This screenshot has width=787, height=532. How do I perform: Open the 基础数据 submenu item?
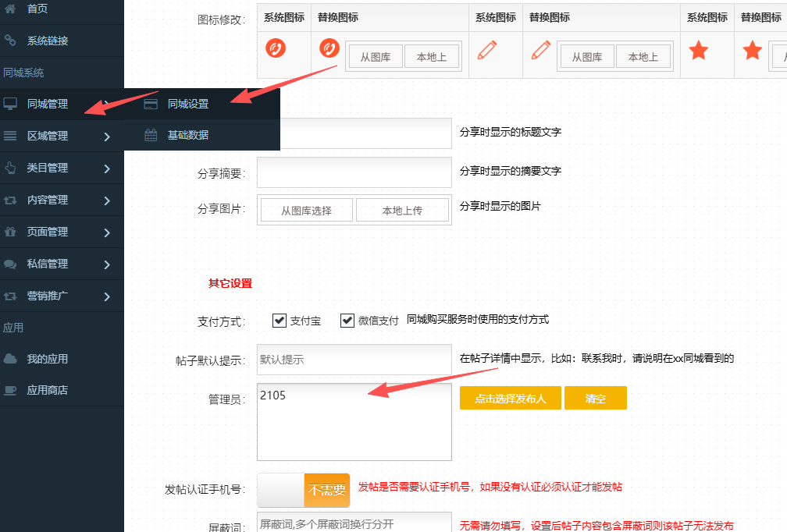187,135
